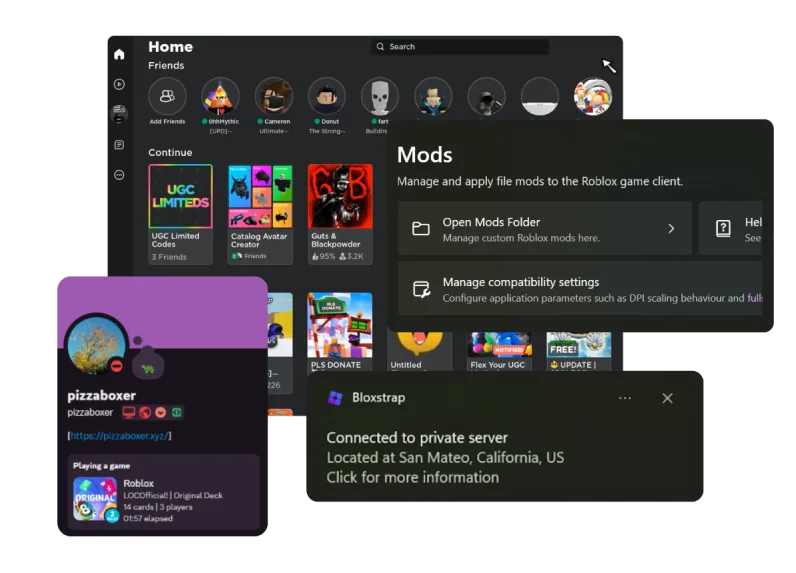Screen dimensions: 796x573
Task: Open the three-dot menu on Bloxstrap notification
Action: point(625,398)
